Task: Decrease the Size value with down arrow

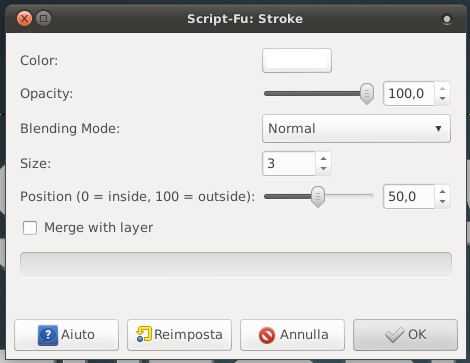Action: tap(323, 169)
